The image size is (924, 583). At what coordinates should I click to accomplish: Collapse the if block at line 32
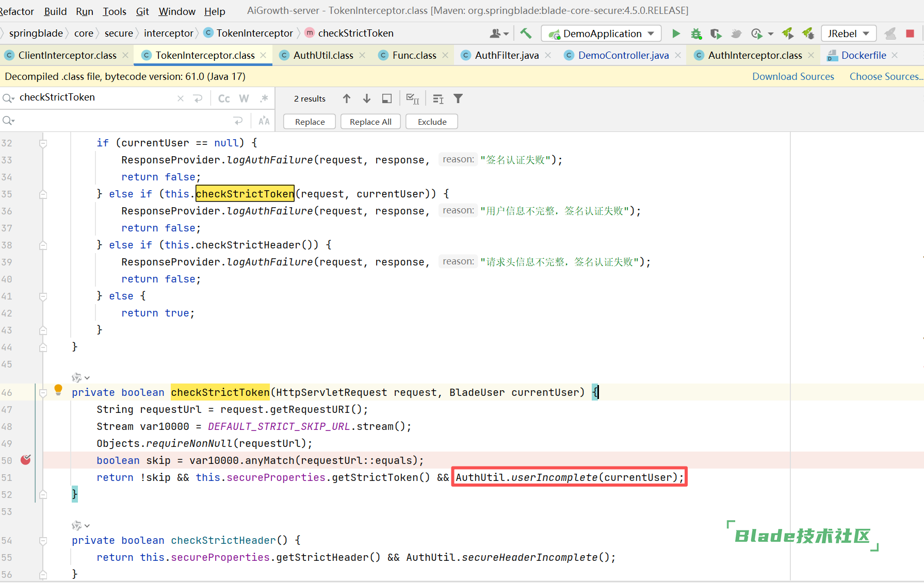click(43, 143)
